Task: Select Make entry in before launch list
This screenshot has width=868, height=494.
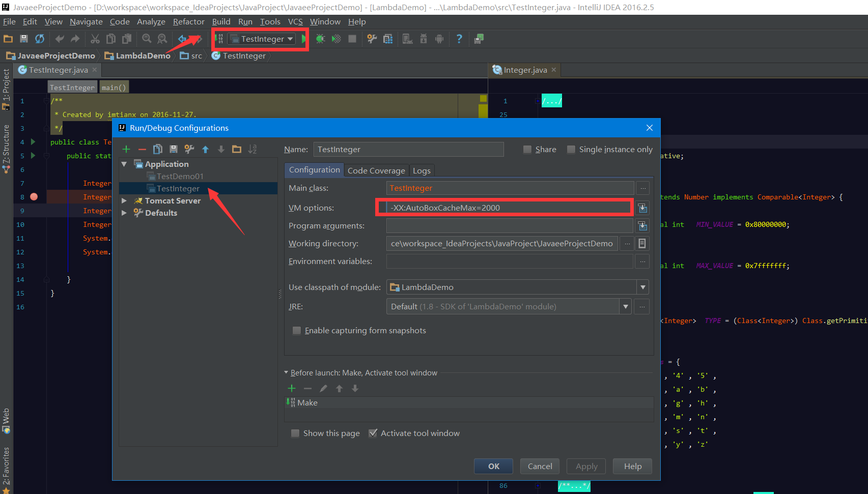Action: [469, 402]
